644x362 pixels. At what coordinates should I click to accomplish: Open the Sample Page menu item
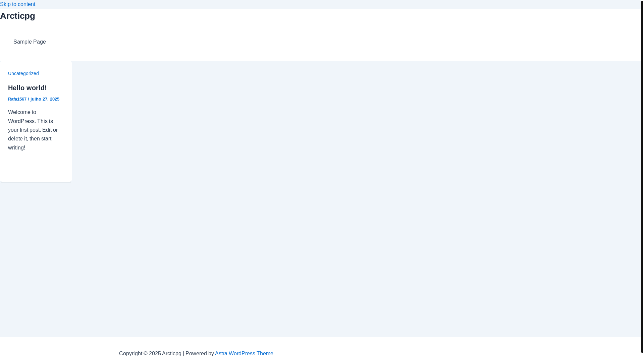click(30, 42)
